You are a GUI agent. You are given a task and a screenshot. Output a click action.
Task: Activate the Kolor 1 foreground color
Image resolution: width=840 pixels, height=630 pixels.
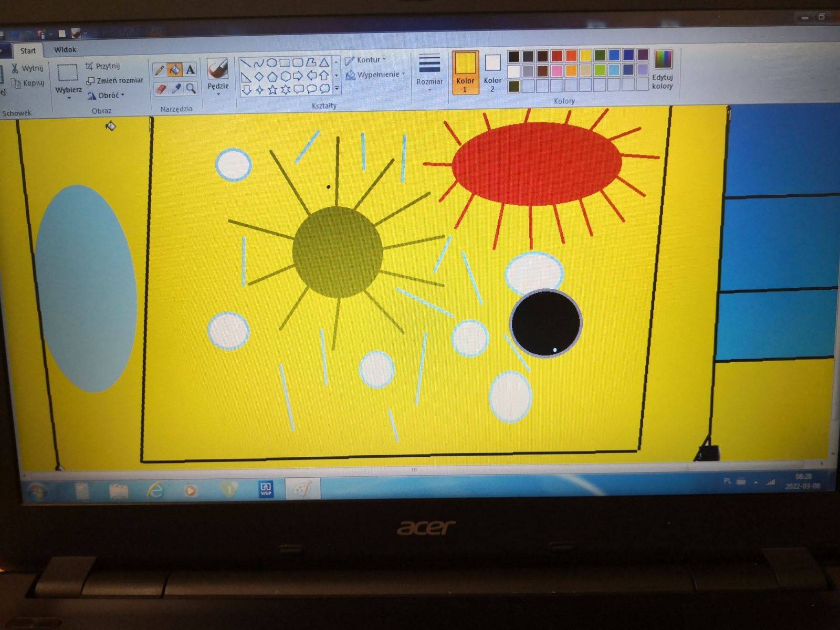[465, 72]
